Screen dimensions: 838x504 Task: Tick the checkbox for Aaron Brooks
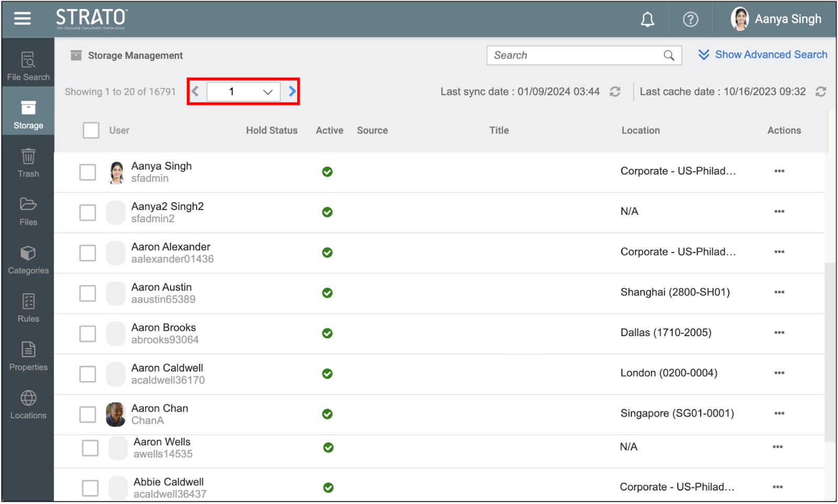87,333
